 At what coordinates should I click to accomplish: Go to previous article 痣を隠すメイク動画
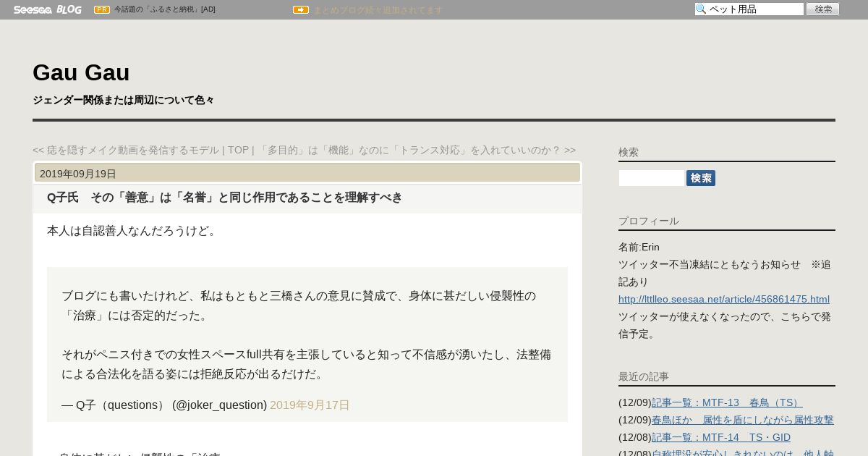pos(126,150)
